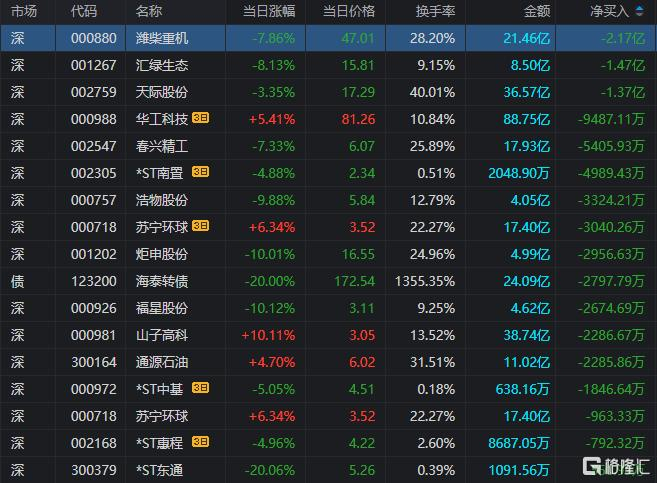The image size is (657, 483).
Task: Click the 3日 badge beside 华工科技
Action: (201, 119)
